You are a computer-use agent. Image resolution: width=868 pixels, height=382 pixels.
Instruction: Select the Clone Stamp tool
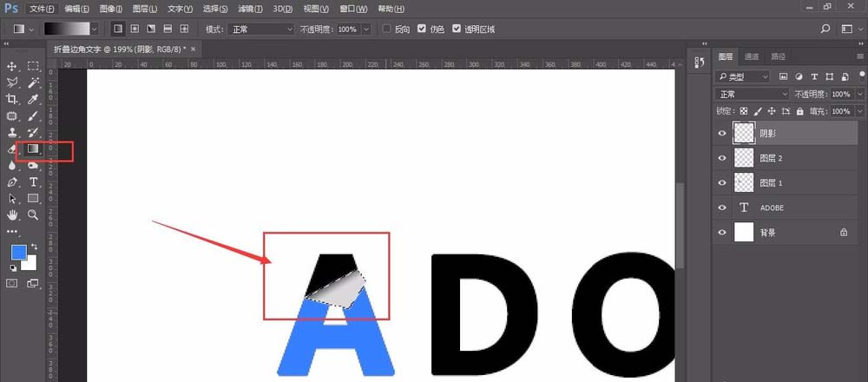11,132
